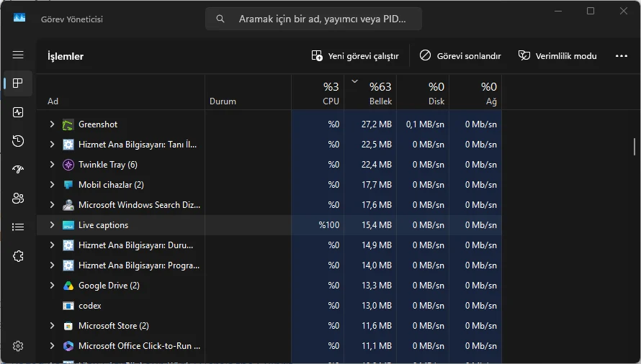Click the 17,7 MB value of Mobil cihazlar

tap(377, 185)
